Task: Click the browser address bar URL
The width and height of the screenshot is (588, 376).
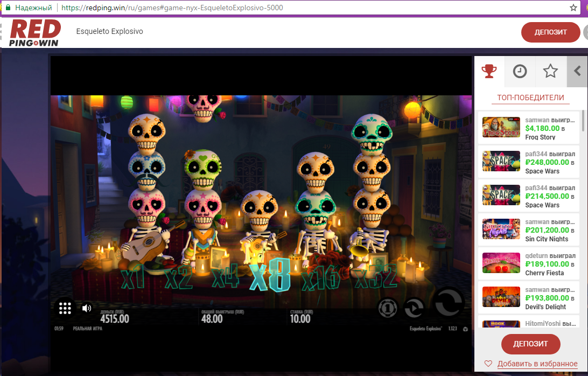Action: pyautogui.click(x=172, y=8)
